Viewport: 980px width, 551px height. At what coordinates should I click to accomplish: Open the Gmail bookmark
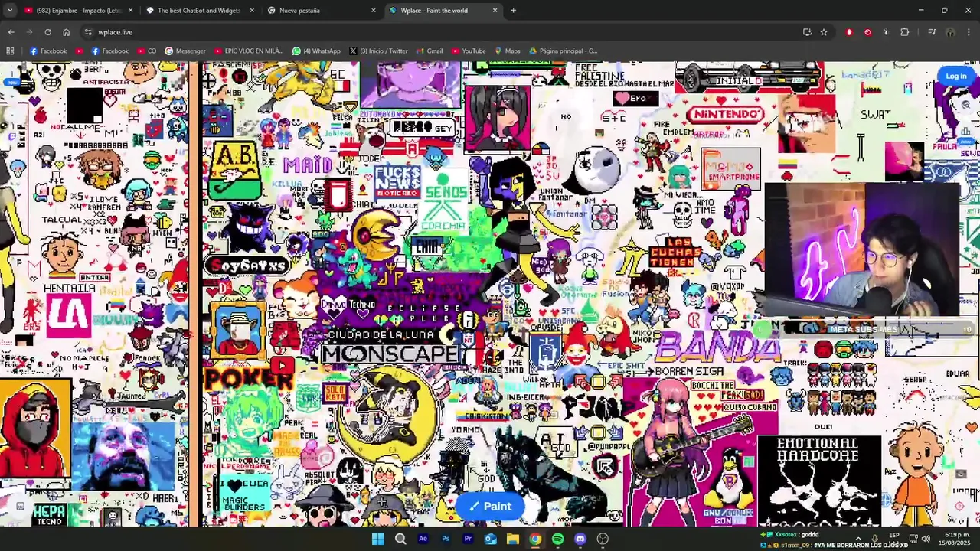tap(429, 51)
